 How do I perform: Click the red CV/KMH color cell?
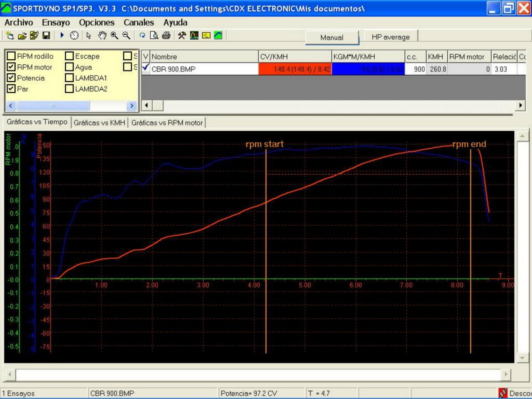[x=295, y=69]
